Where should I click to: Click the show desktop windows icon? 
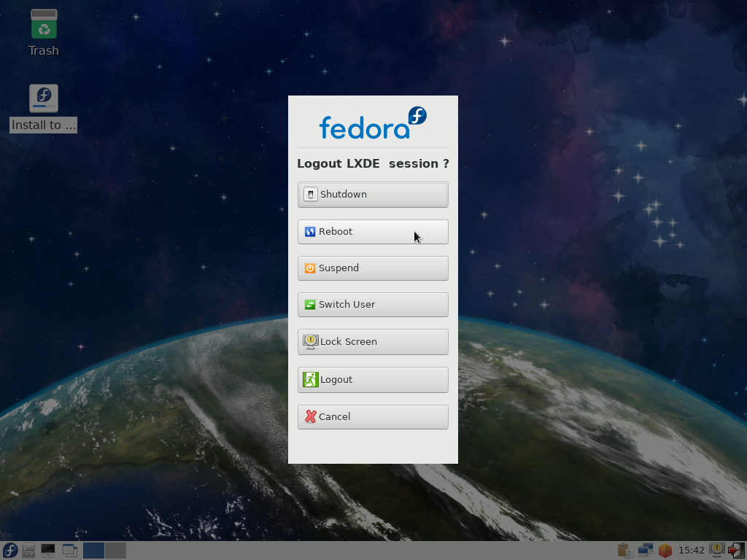tap(70, 551)
